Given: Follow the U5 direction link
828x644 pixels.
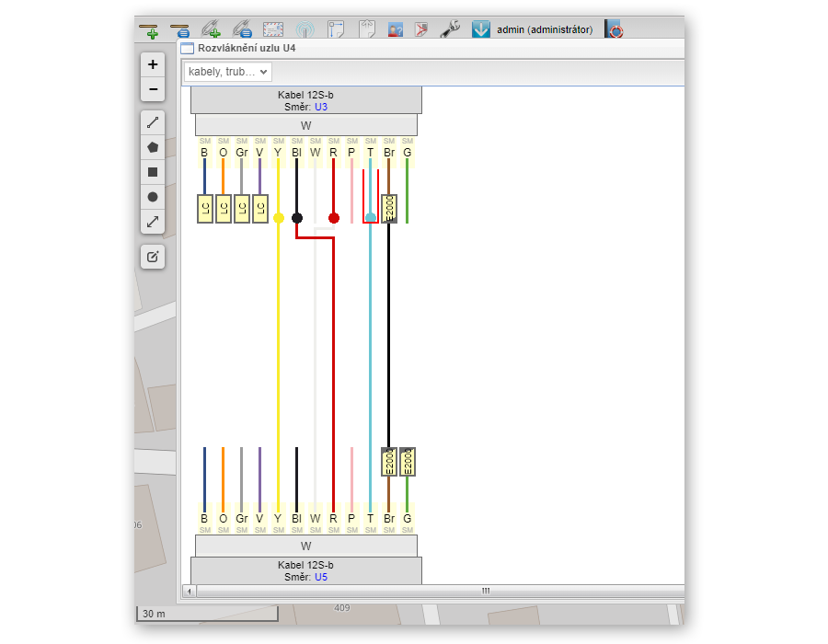Looking at the screenshot, I should click(x=321, y=577).
